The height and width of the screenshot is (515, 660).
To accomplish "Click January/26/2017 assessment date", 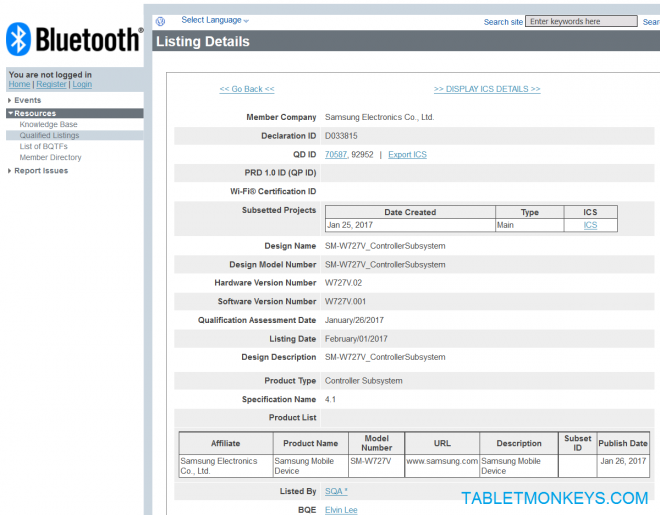I will [354, 320].
